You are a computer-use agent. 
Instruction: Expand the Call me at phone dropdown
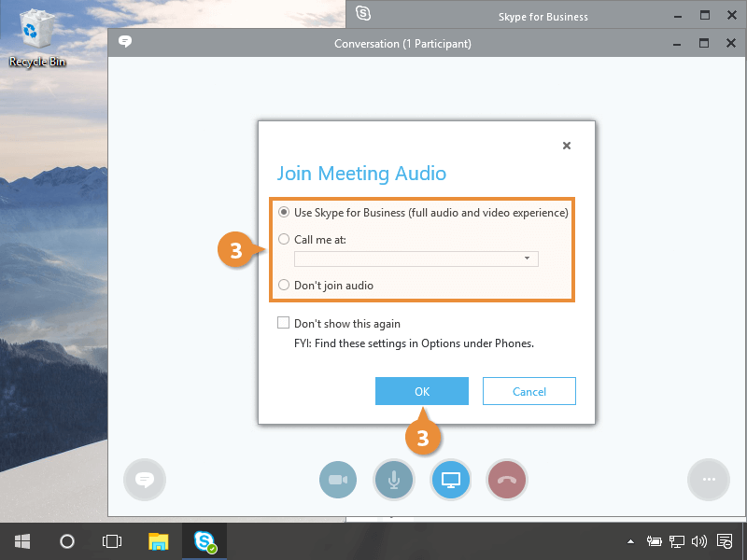[x=527, y=259]
